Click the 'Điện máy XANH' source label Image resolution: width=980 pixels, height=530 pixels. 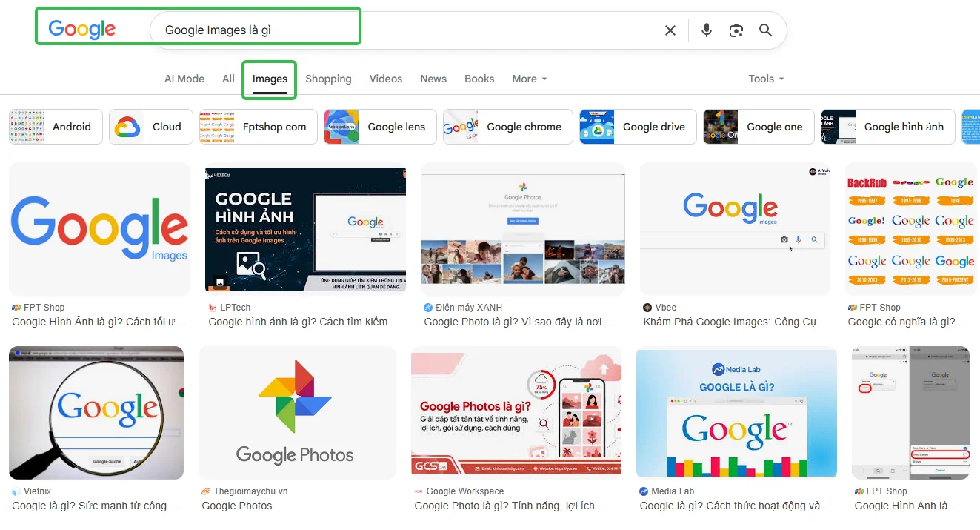click(x=469, y=307)
